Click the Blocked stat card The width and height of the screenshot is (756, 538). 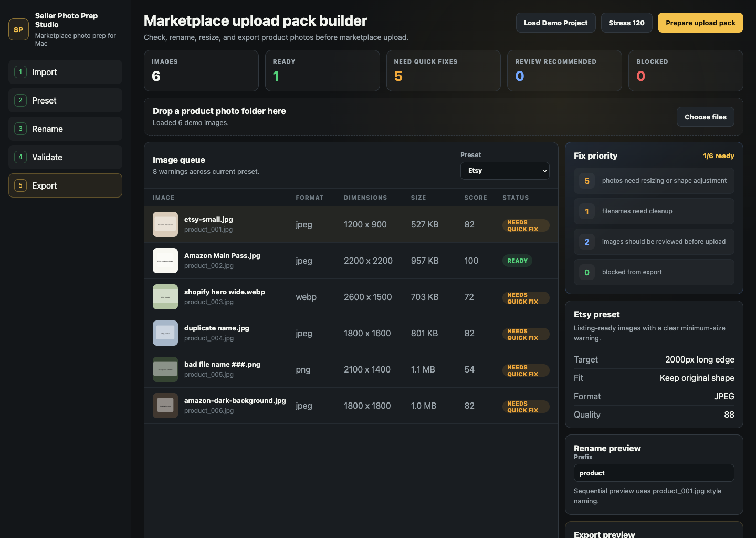click(x=686, y=71)
